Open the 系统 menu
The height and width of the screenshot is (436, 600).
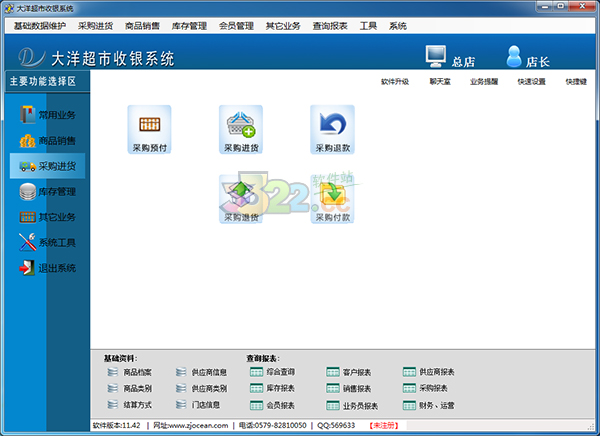pyautogui.click(x=398, y=26)
